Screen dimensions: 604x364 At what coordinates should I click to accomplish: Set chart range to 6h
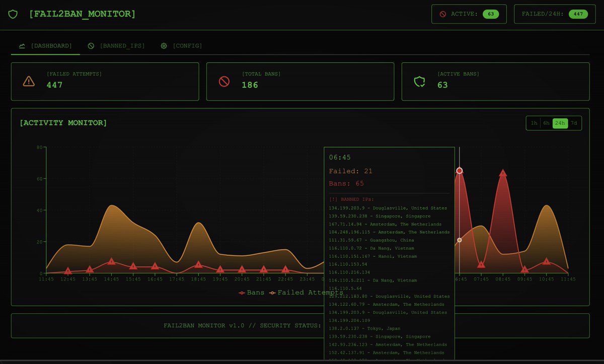pos(546,123)
